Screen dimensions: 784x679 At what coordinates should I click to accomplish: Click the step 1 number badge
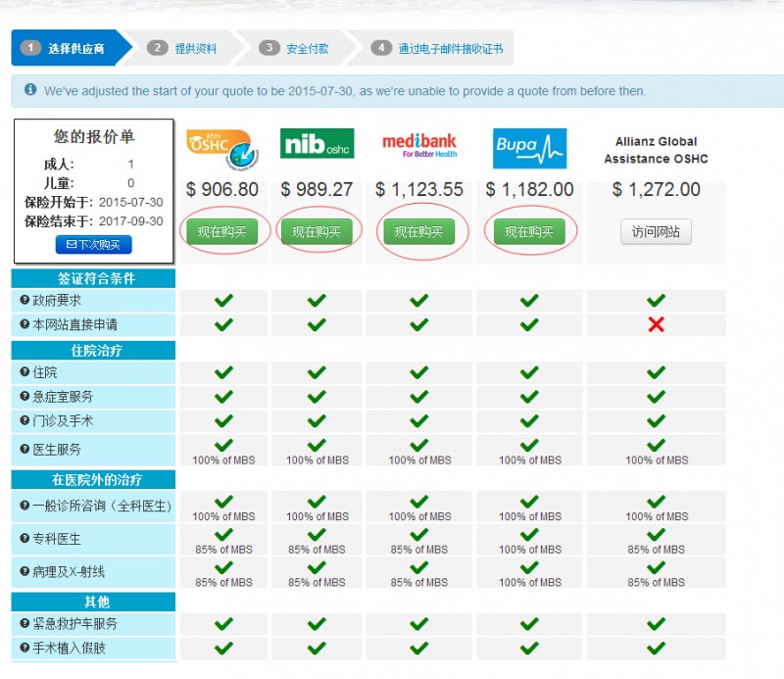pyautogui.click(x=30, y=48)
